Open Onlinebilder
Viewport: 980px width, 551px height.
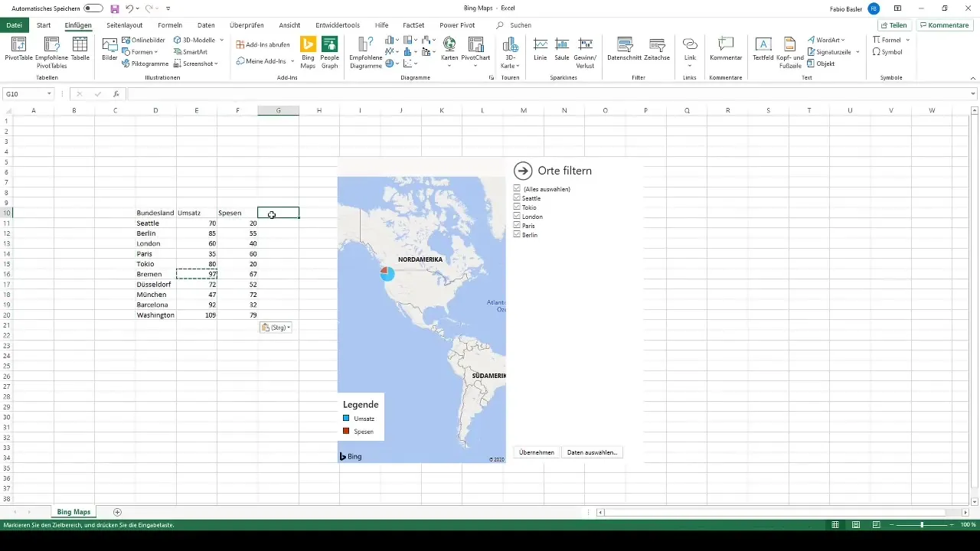point(143,40)
